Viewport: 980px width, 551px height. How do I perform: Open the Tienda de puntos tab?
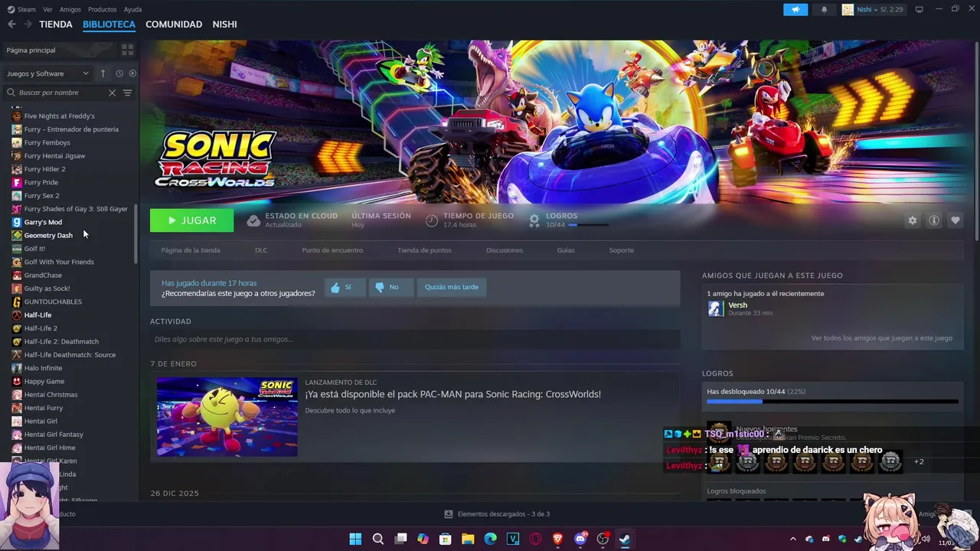point(424,250)
